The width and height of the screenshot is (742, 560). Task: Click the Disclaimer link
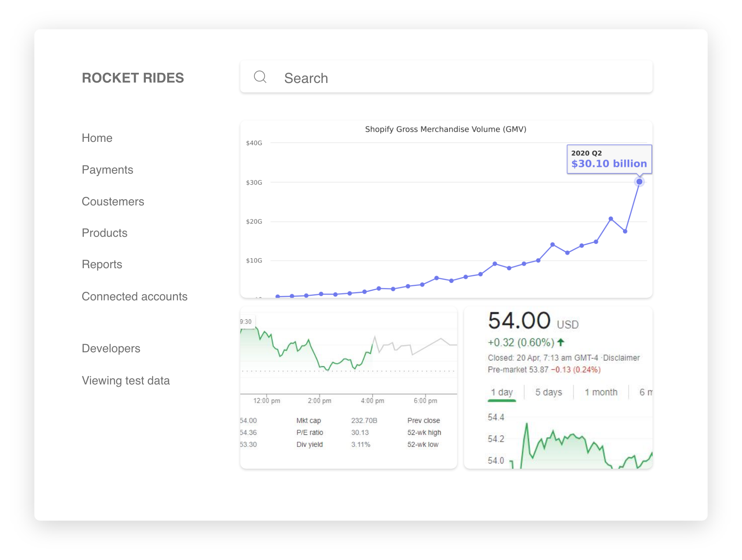[x=621, y=358]
